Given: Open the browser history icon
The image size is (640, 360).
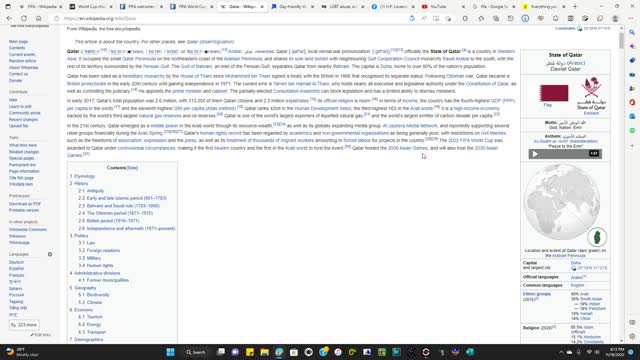Looking at the screenshot, I should pyautogui.click(x=511, y=18).
